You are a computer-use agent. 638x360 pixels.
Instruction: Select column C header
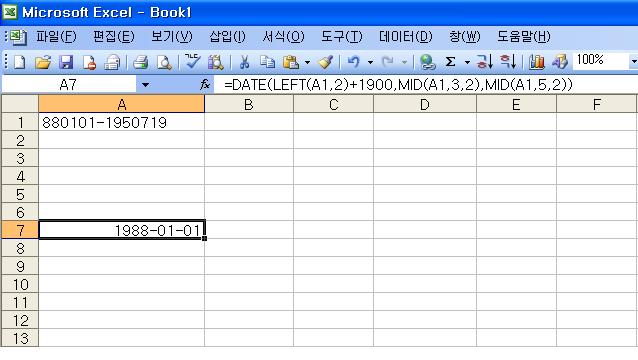tap(333, 105)
